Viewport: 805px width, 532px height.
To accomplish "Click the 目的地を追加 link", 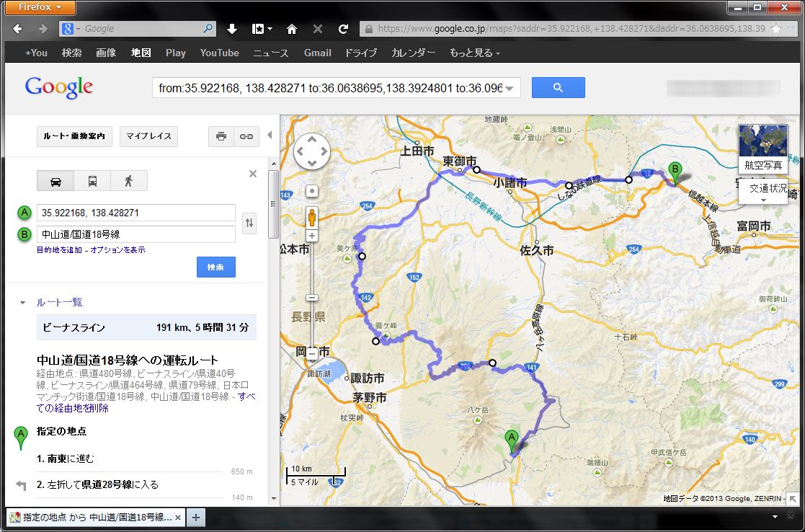I will 59,250.
